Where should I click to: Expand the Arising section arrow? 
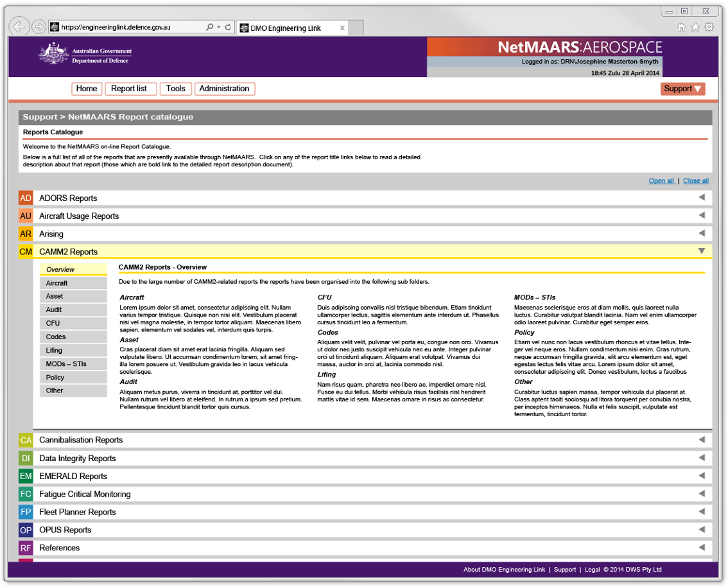[x=702, y=233]
